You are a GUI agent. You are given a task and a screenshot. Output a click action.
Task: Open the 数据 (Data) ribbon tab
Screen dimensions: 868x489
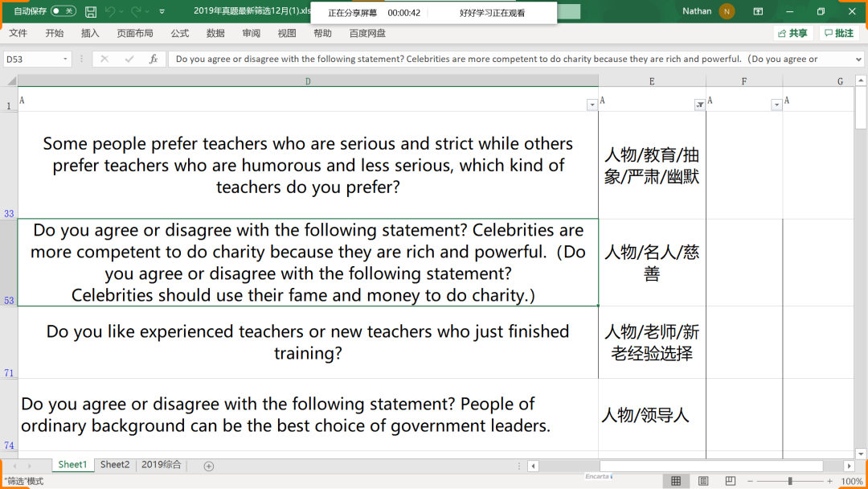215,33
